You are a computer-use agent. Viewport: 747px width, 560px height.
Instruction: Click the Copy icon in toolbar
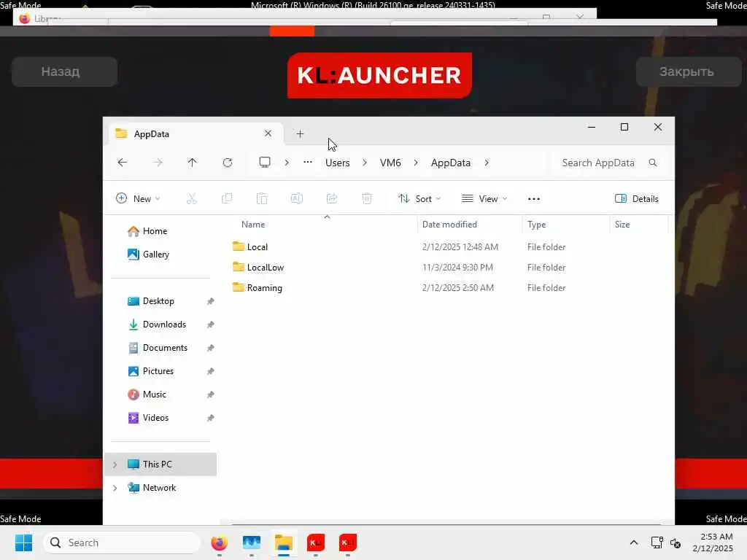pos(227,198)
